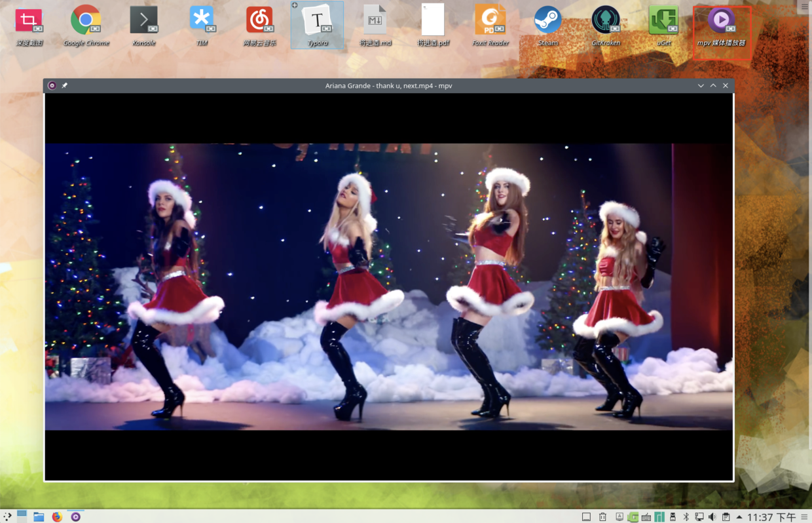Open the desktop toolbox menu at top-right corner
This screenshot has width=812, height=523.
[804, 7]
